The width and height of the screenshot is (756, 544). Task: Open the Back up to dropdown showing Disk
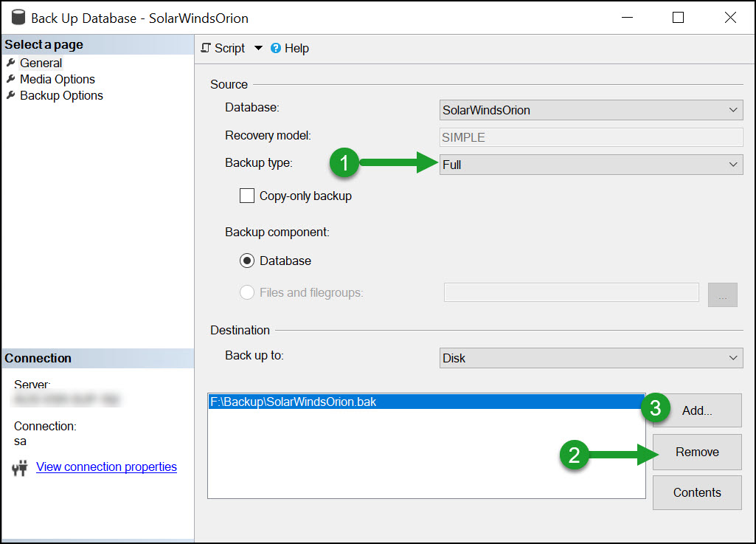tap(734, 357)
